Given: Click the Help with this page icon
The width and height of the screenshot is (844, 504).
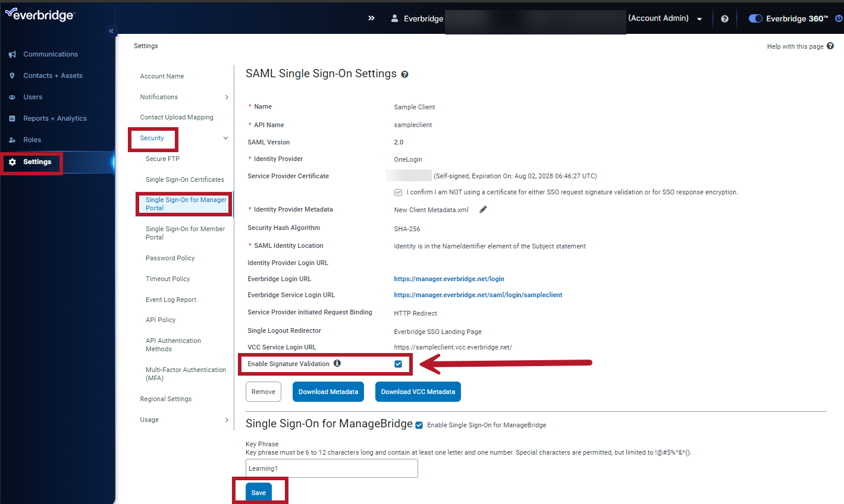Looking at the screenshot, I should 830,46.
